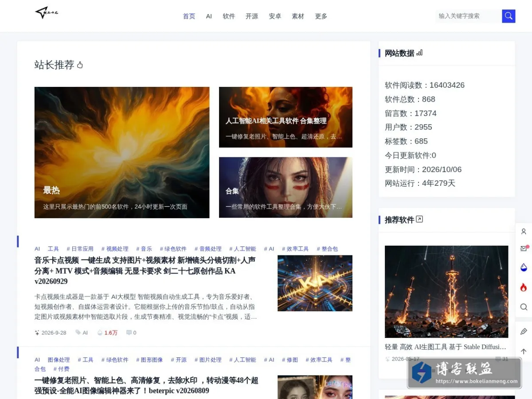Click the 网站运行：4年279天 line
532x399 pixels.
pyautogui.click(x=420, y=183)
